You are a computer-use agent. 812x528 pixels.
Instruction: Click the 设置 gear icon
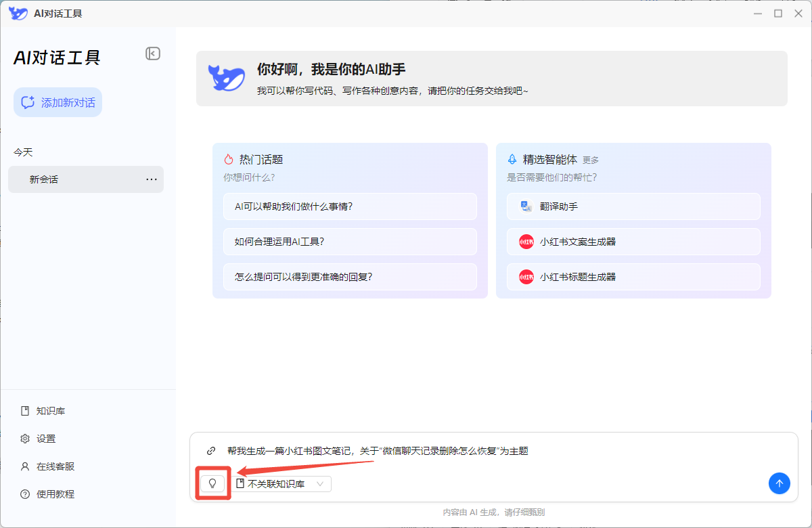click(25, 439)
